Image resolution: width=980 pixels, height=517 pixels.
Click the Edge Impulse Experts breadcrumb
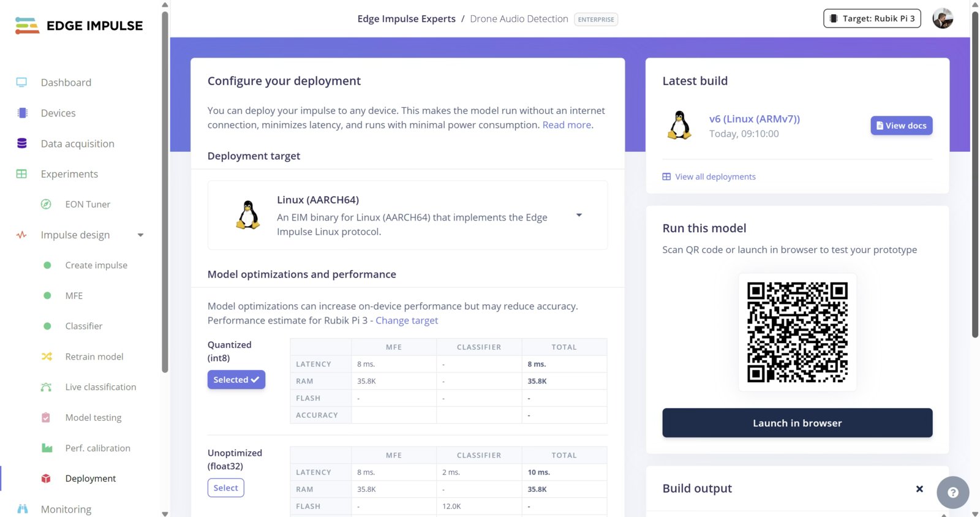pos(407,19)
